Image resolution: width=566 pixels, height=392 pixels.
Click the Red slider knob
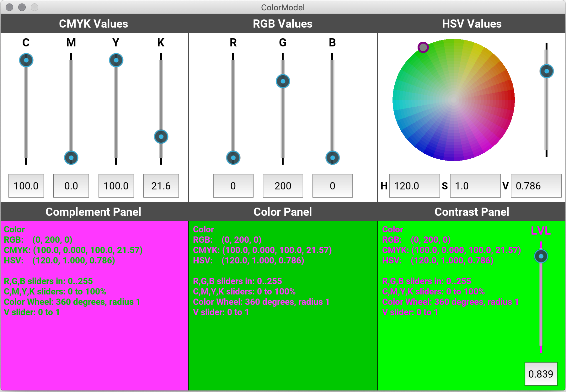coord(233,157)
